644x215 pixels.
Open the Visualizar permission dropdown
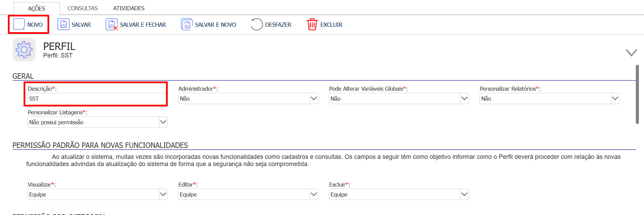coord(97,194)
